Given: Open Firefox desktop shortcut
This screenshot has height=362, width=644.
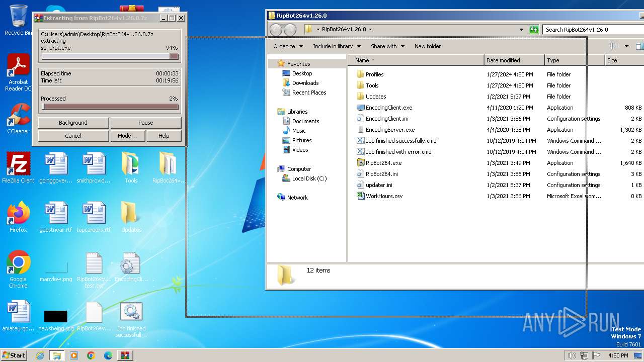Looking at the screenshot, I should [18, 217].
